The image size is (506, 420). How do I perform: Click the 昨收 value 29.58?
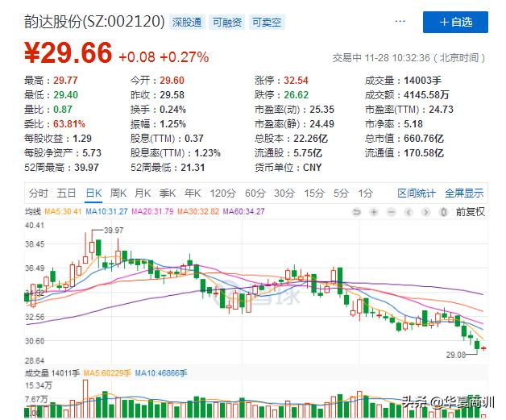[172, 95]
